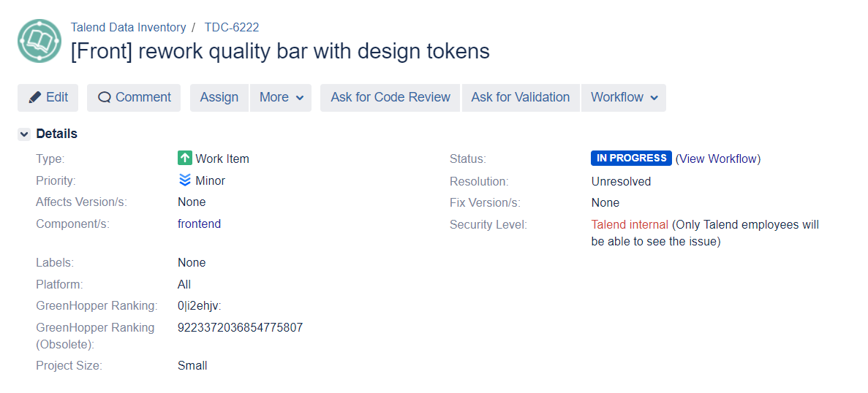Open the TDC-6222 issue key link

231,28
